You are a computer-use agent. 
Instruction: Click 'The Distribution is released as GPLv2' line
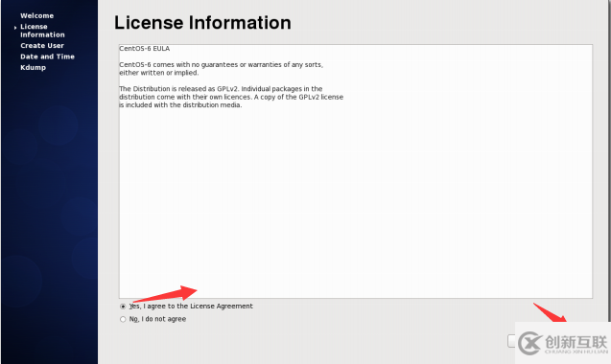point(221,89)
